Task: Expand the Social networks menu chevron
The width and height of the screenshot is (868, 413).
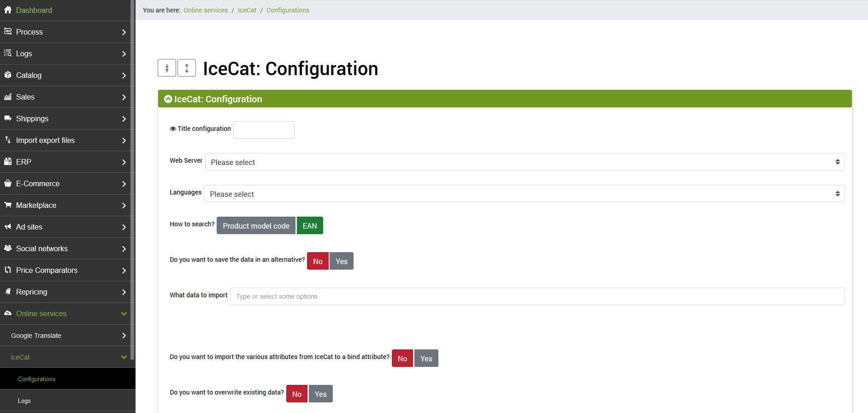Action: click(x=124, y=248)
